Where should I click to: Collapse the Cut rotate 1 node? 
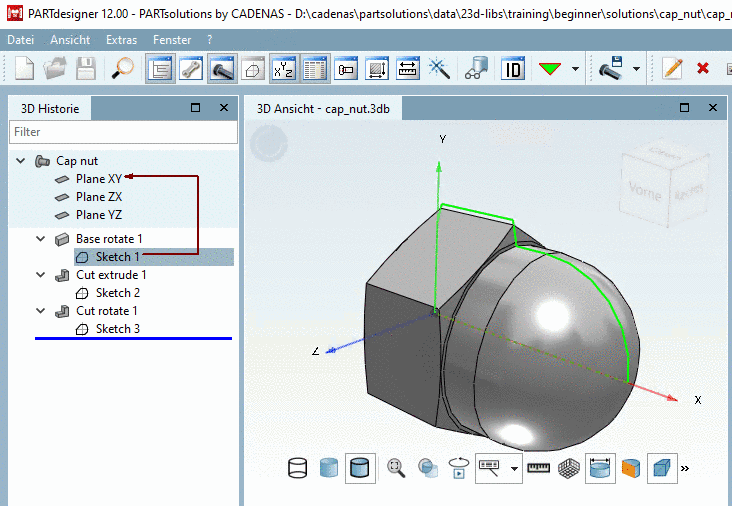pos(41,311)
